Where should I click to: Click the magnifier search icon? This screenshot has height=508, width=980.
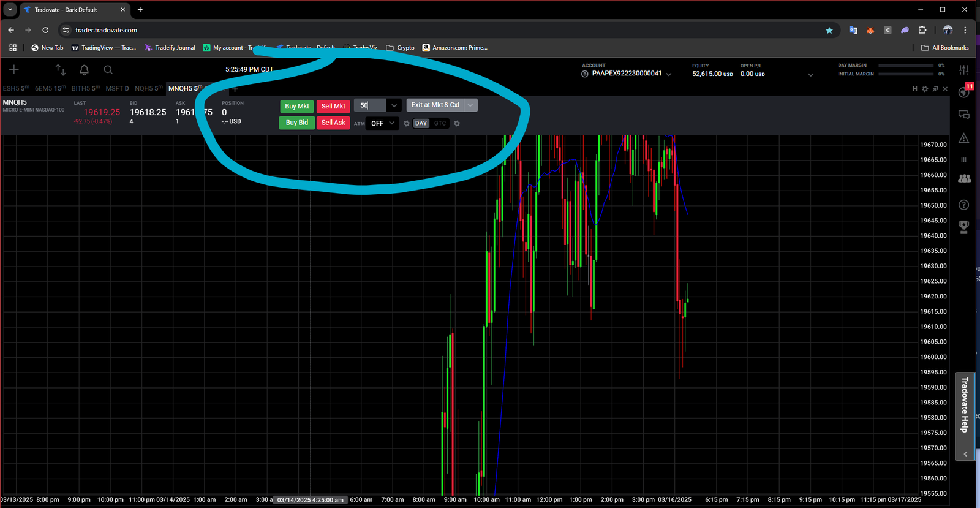(x=108, y=70)
